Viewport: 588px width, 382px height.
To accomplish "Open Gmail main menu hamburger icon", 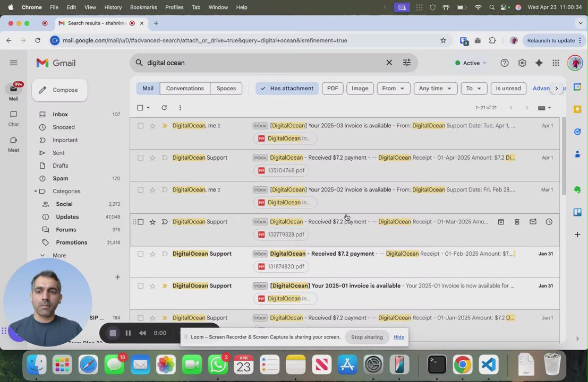I will [x=13, y=63].
